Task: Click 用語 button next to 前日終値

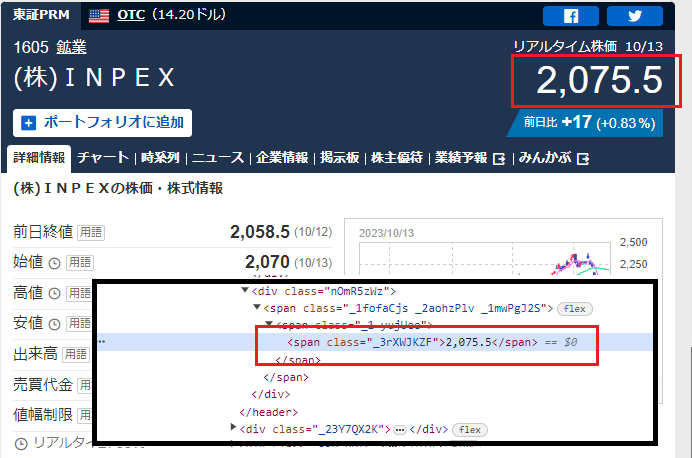Action: [91, 233]
